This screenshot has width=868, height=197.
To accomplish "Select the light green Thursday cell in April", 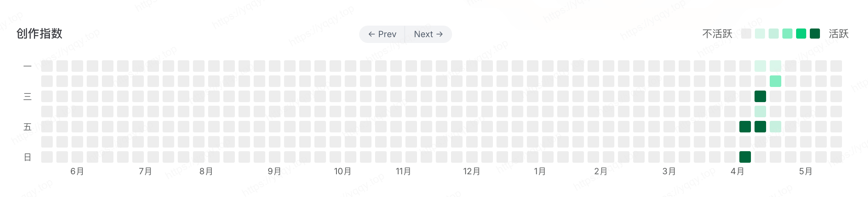I will (x=760, y=111).
